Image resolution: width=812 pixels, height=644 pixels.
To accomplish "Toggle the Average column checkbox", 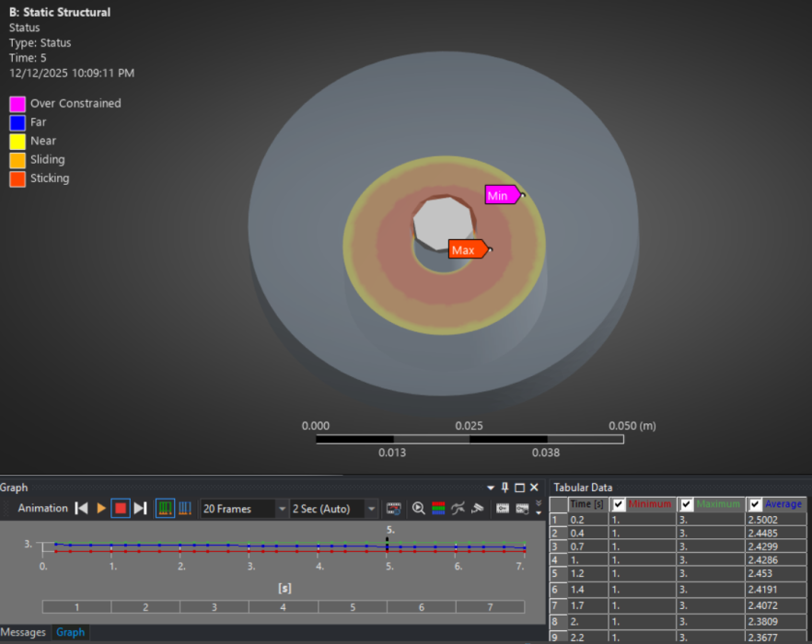I will click(x=756, y=504).
